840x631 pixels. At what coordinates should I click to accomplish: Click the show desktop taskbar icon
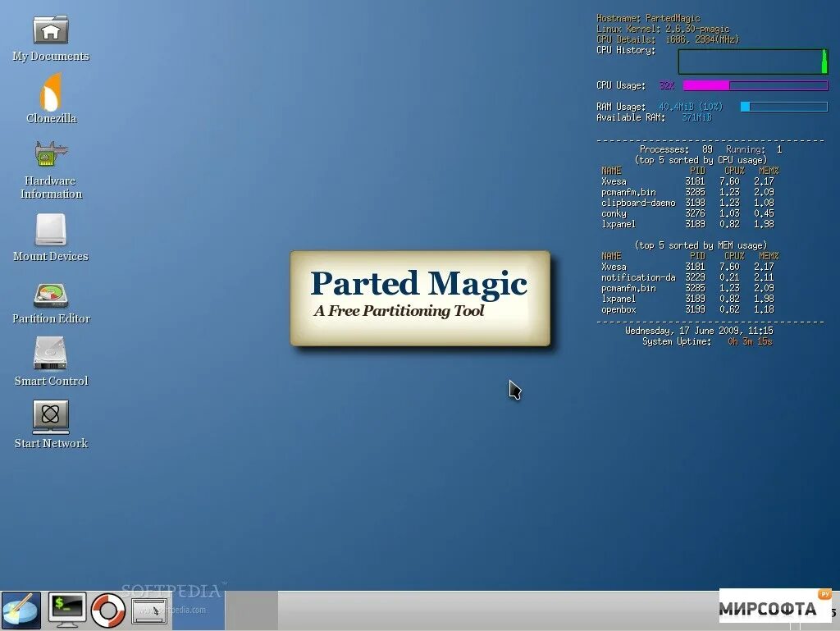coord(149,611)
